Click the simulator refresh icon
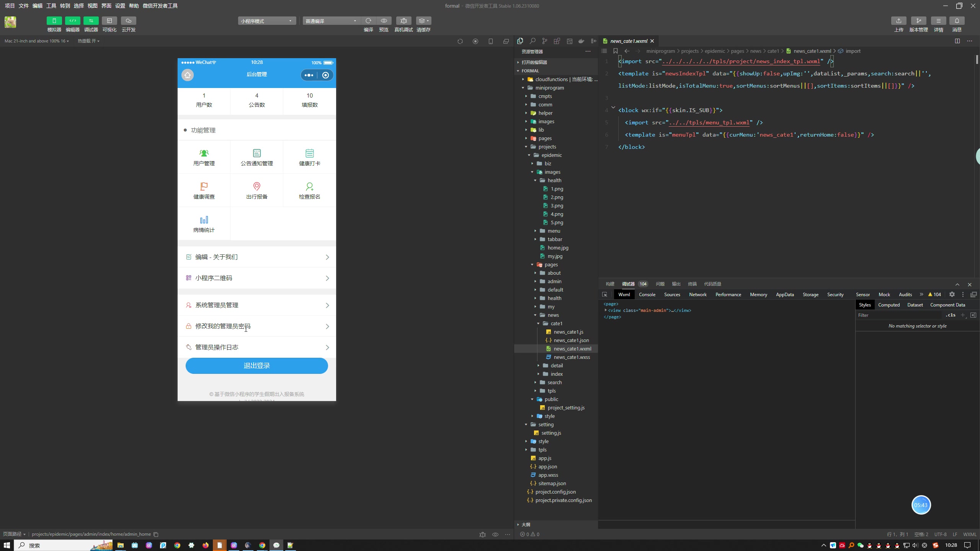Screen dimensions: 980x551 460,42
